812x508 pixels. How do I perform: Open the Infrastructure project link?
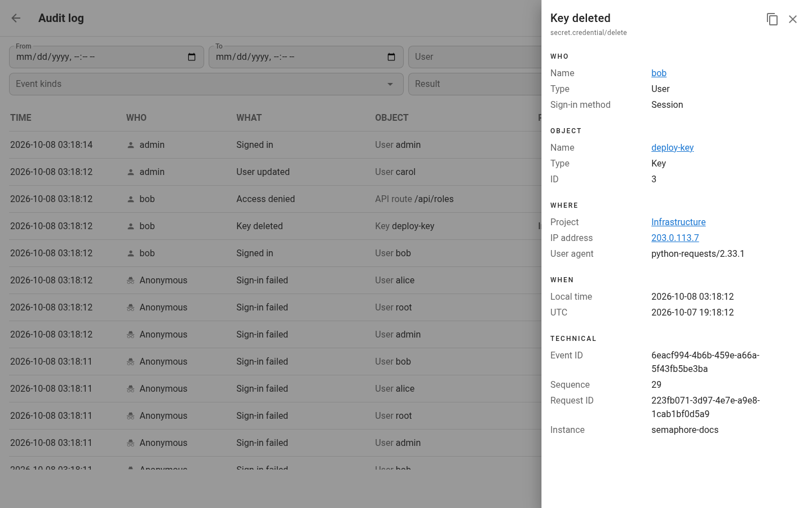[x=678, y=222]
